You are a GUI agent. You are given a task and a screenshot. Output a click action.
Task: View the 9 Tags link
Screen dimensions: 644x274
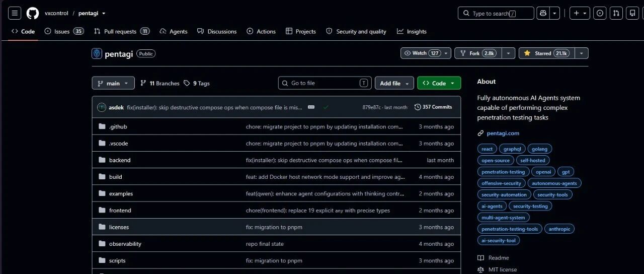(x=197, y=83)
